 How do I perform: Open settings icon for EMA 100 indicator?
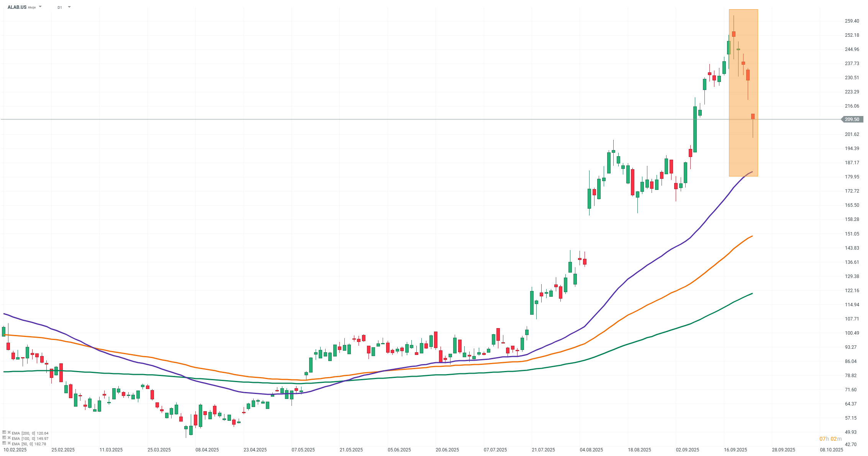click(4, 438)
